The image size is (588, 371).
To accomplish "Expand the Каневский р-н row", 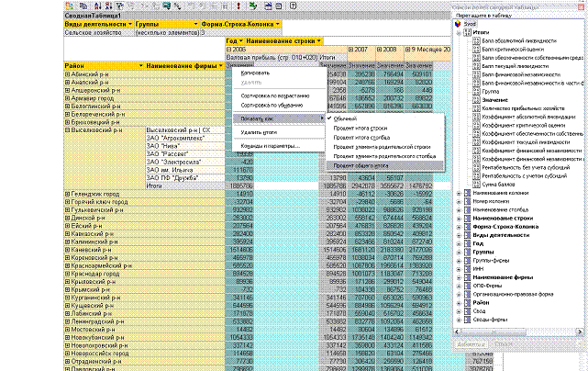I will coord(68,250).
